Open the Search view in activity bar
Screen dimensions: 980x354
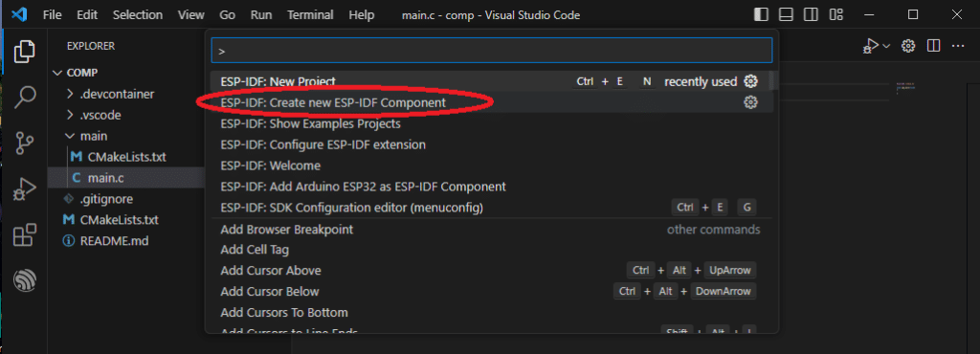pyautogui.click(x=25, y=97)
